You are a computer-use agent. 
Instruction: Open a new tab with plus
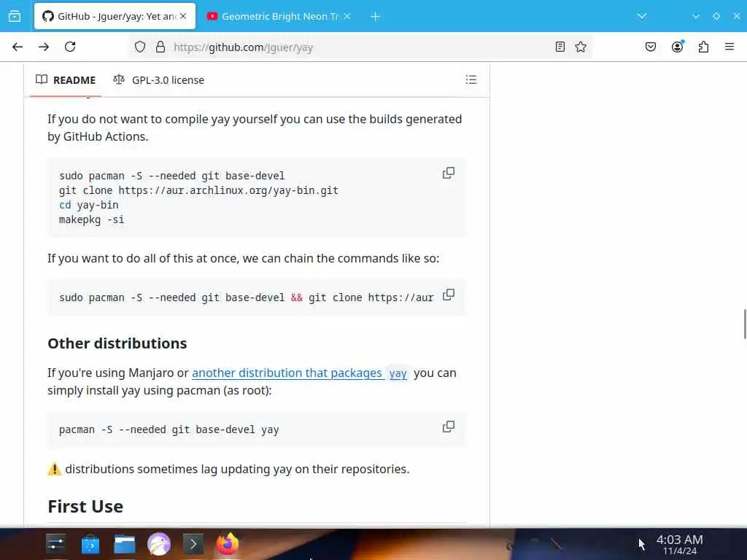click(x=375, y=16)
